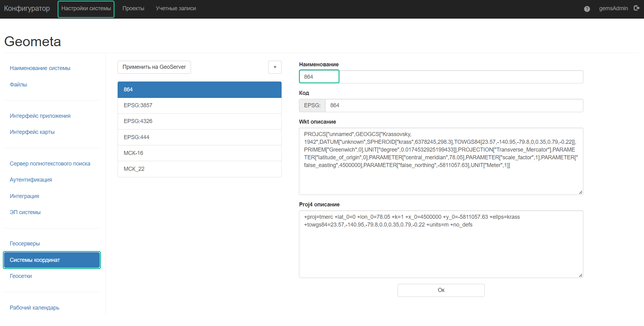Click into the Proj4 описание textarea
Viewport: 644px width, 326px height.
[x=441, y=244]
